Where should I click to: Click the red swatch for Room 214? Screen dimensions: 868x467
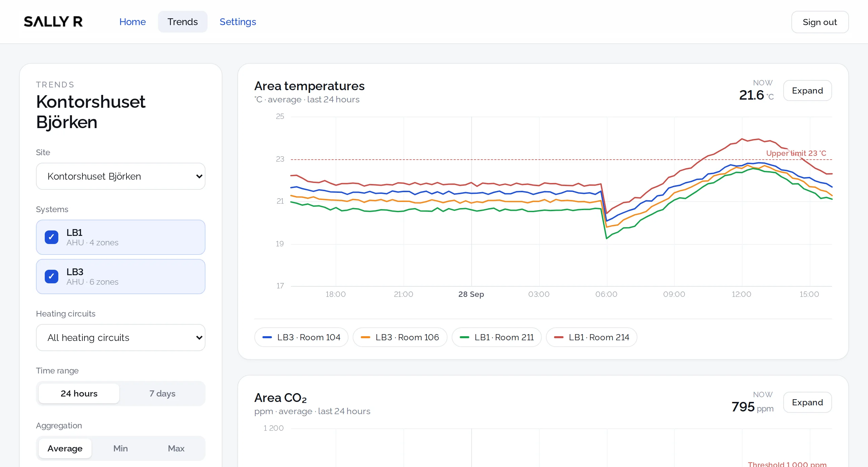point(559,337)
